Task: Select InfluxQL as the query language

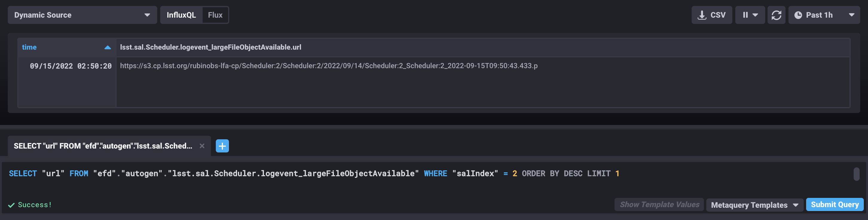Action: [182, 15]
